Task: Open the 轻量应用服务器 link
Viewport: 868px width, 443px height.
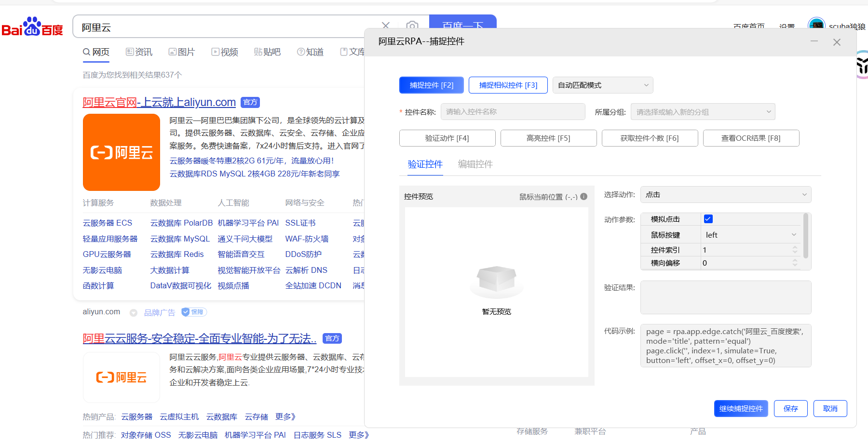Action: click(x=110, y=239)
